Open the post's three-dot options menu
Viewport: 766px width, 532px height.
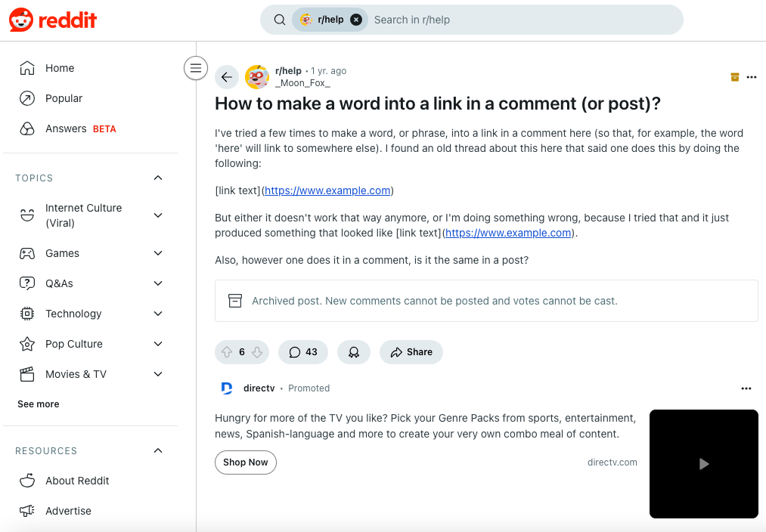pos(751,77)
